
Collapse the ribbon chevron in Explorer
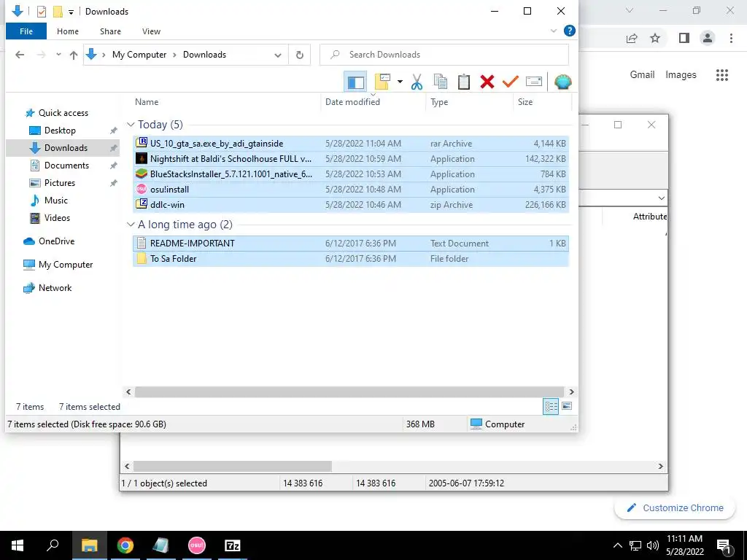click(x=554, y=31)
